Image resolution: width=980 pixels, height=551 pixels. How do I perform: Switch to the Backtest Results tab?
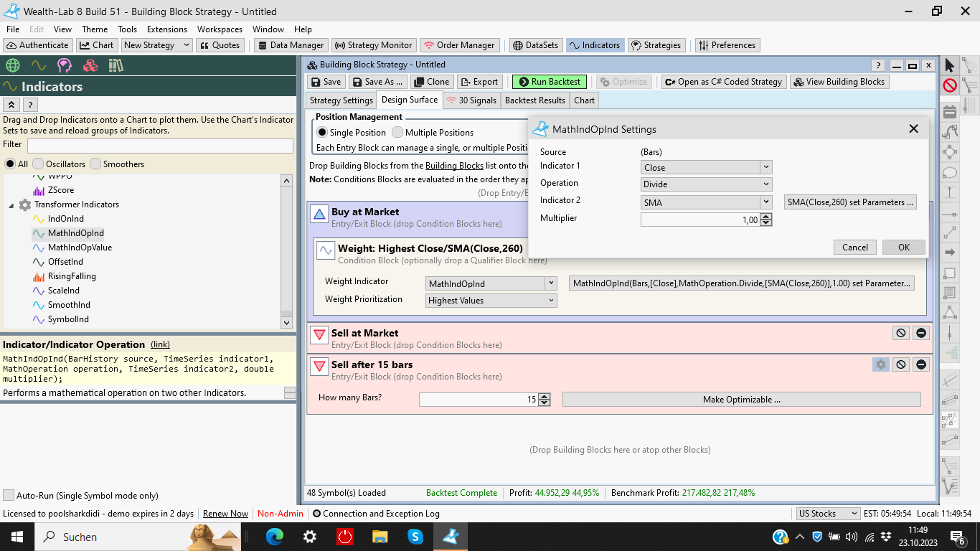point(534,100)
